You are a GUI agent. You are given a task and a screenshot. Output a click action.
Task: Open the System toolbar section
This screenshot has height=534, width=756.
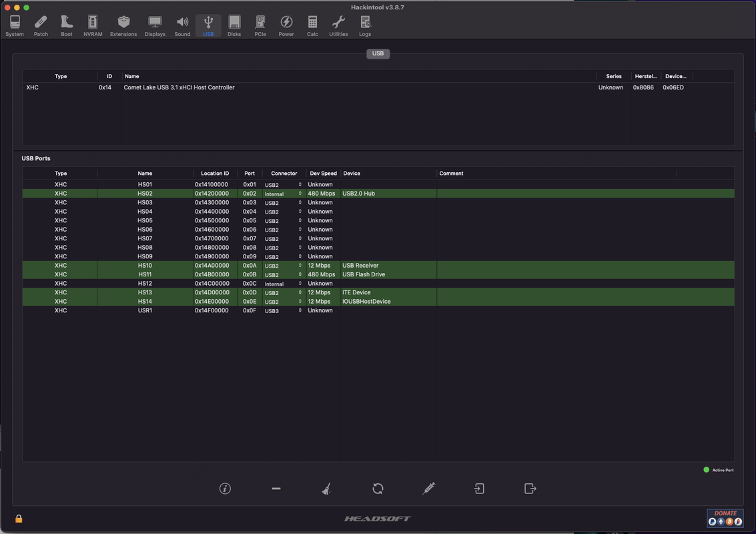point(15,25)
